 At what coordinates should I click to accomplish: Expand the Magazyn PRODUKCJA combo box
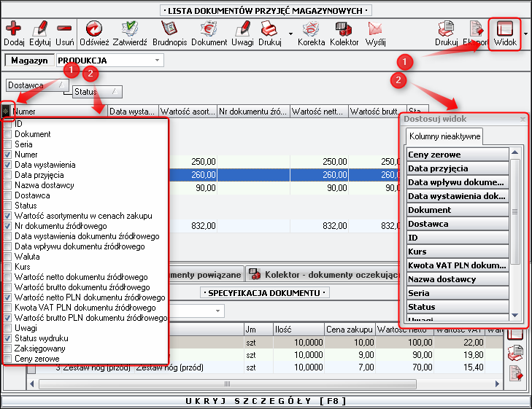(158, 61)
